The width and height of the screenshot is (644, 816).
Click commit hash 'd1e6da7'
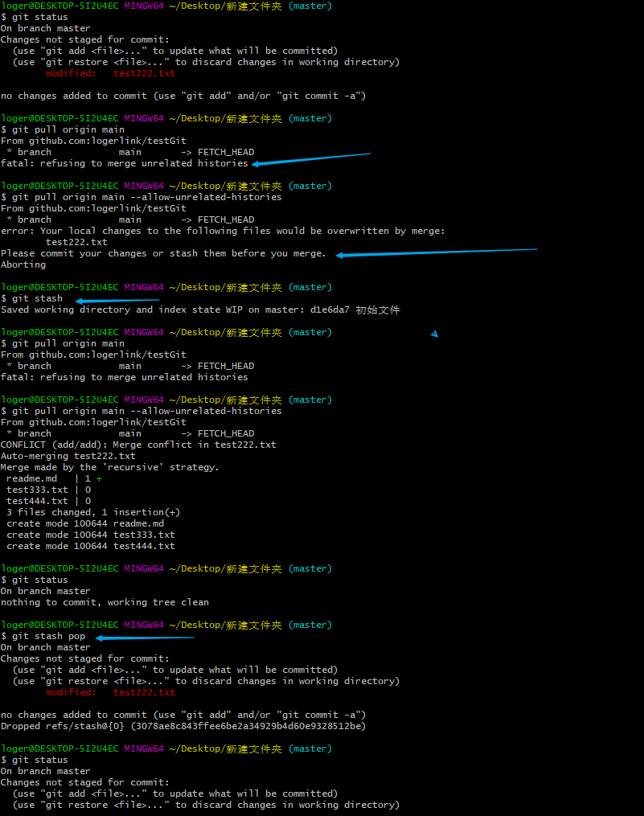[330, 310]
